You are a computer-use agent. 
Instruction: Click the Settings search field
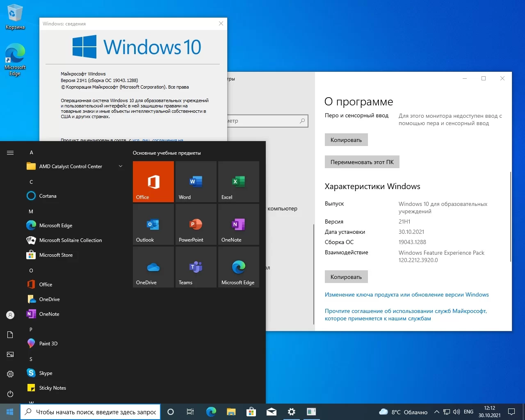point(267,121)
